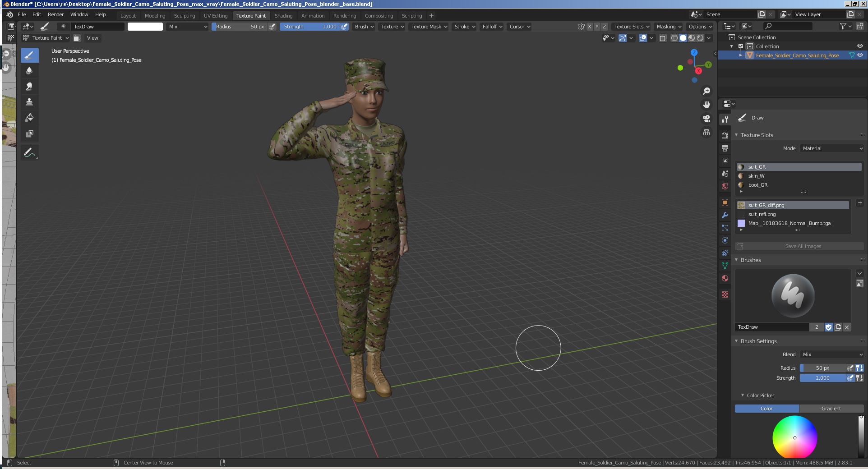
Task: Toggle strength pressure sensitivity in header
Action: (345, 27)
